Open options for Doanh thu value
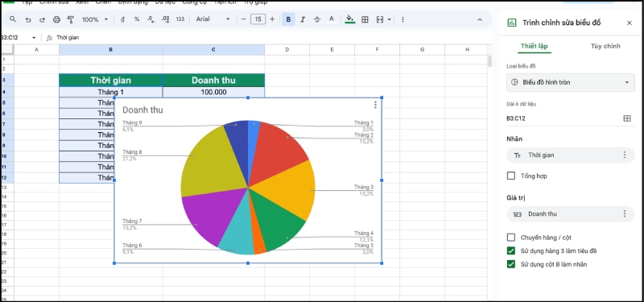Viewport: 644px width, 302px height. point(625,213)
